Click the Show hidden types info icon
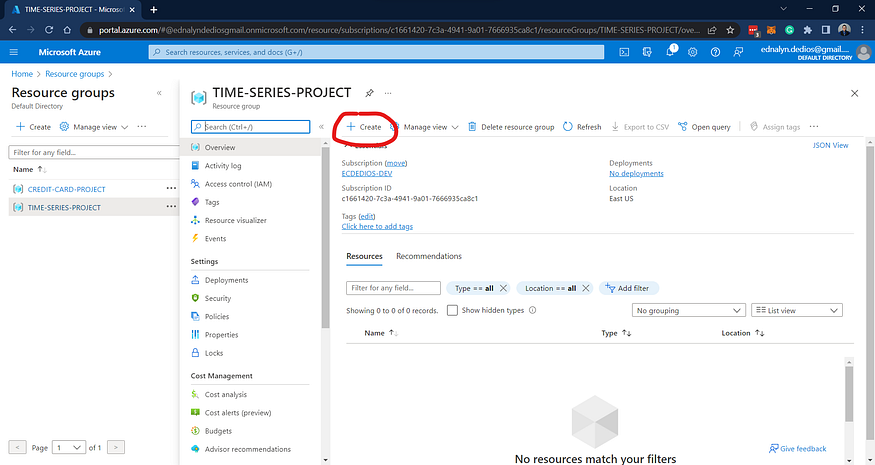 532,310
